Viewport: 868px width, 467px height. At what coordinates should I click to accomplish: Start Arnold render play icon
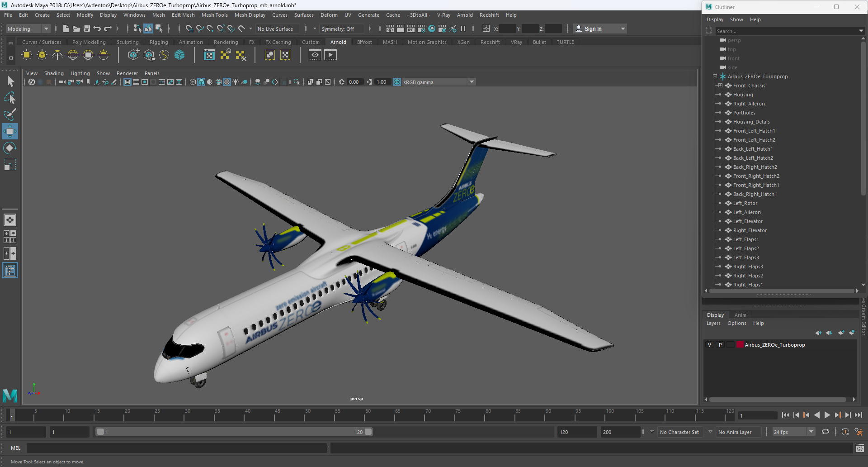click(330, 55)
